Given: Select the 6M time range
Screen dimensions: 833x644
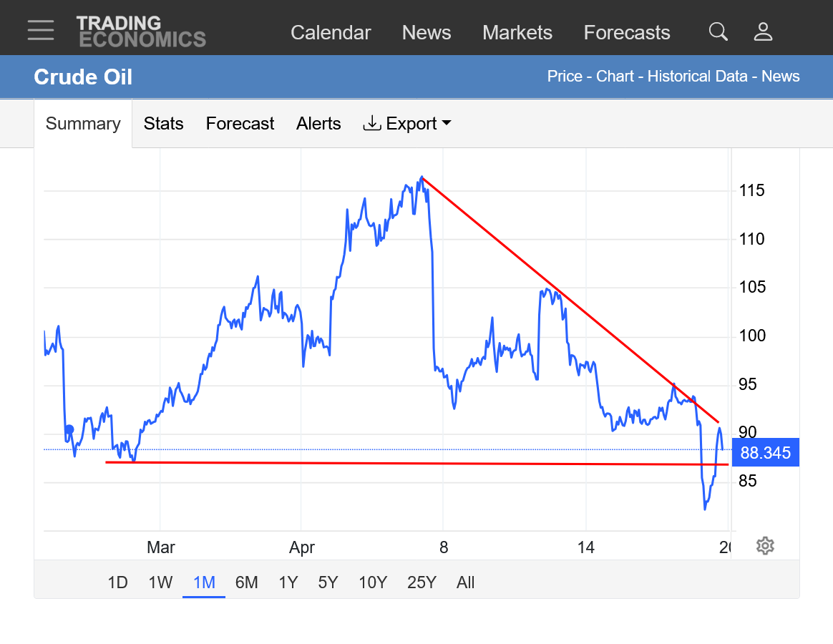Looking at the screenshot, I should pos(246,582).
